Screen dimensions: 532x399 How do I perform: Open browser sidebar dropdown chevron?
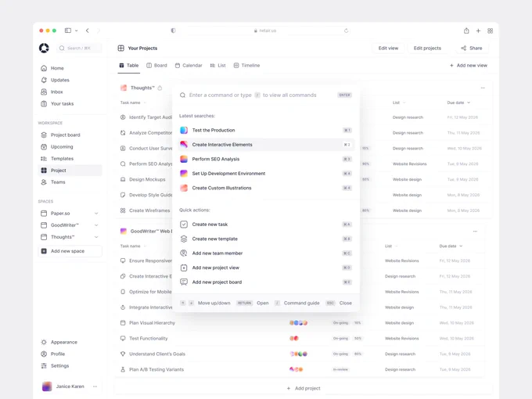point(77,31)
